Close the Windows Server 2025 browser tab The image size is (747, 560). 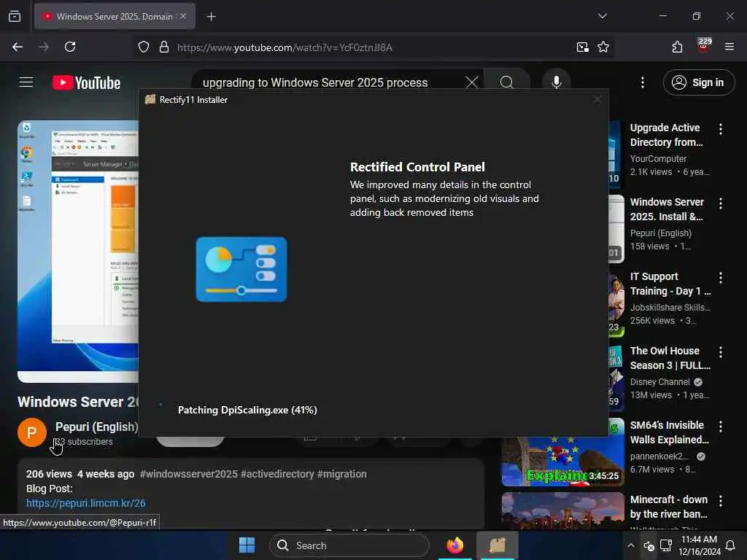(183, 16)
